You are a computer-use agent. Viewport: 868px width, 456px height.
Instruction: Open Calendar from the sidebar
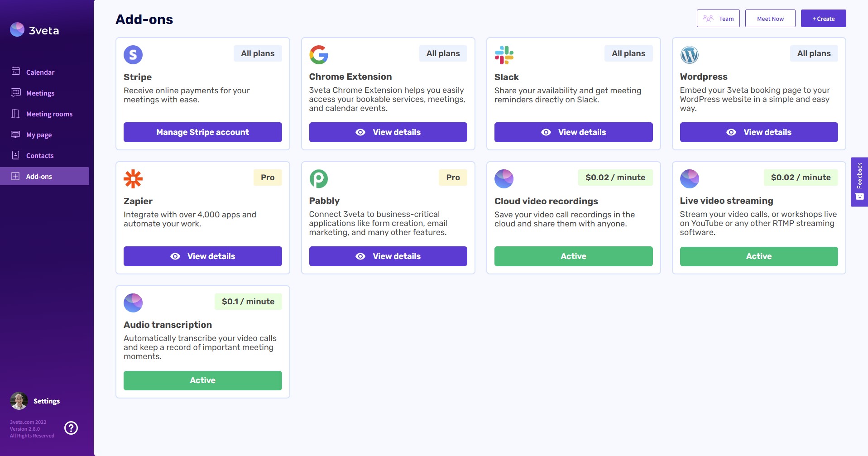click(45, 72)
